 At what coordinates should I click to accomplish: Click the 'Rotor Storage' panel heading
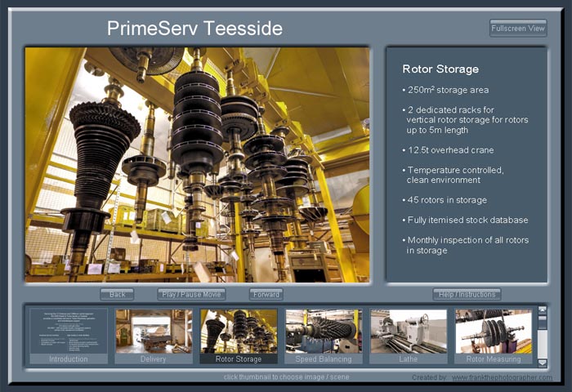click(x=440, y=69)
